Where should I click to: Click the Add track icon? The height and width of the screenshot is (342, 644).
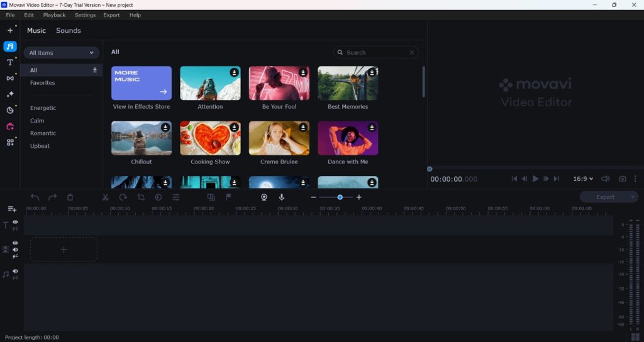[x=12, y=209]
